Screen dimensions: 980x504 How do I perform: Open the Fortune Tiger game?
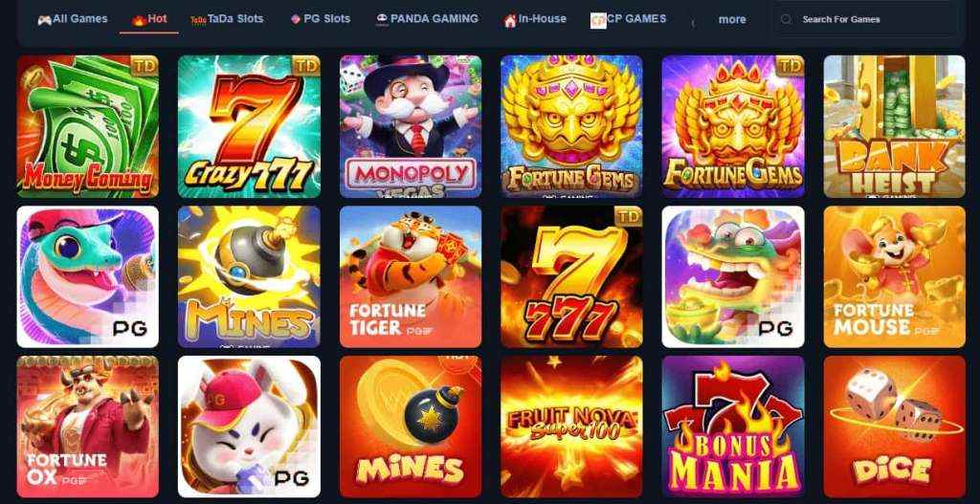pos(411,276)
